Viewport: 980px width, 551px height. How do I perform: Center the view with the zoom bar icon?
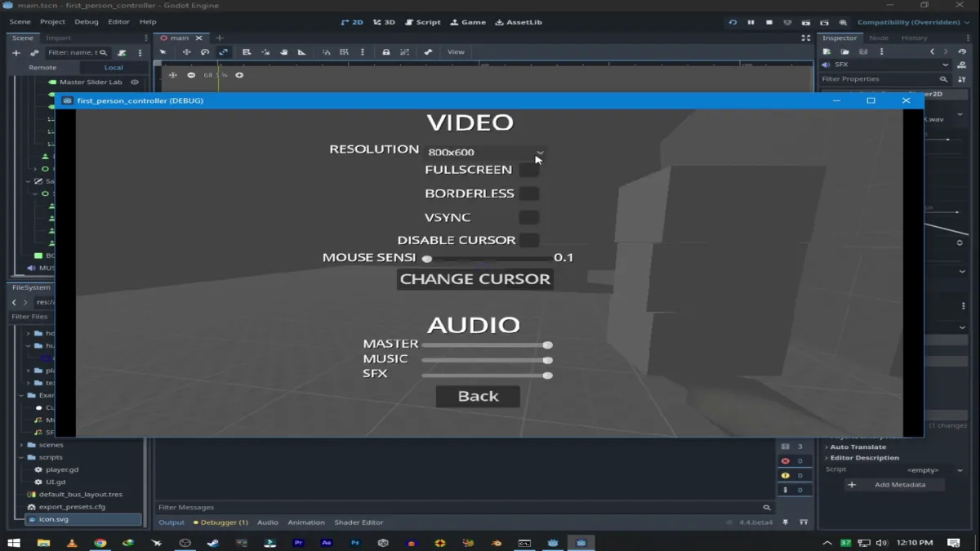(172, 75)
